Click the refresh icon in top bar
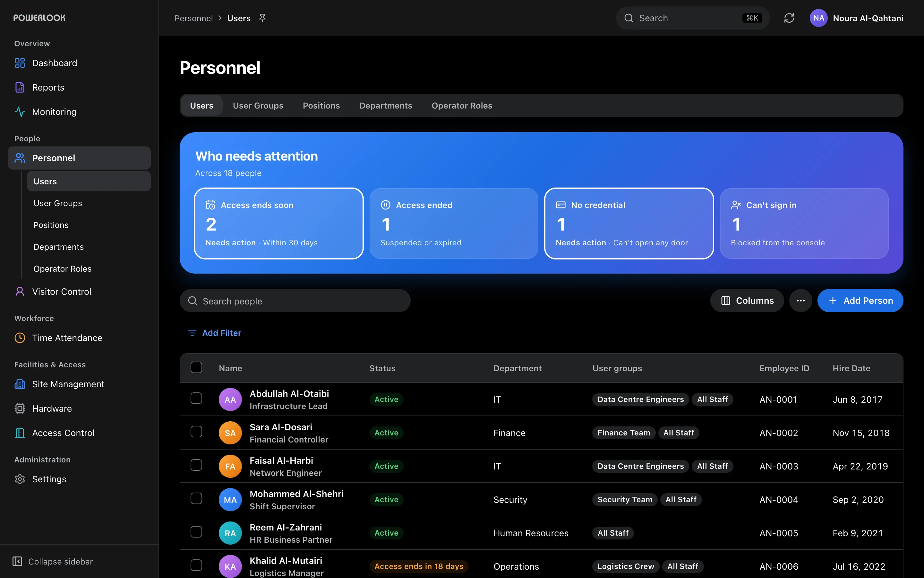This screenshot has width=924, height=578. 789,18
